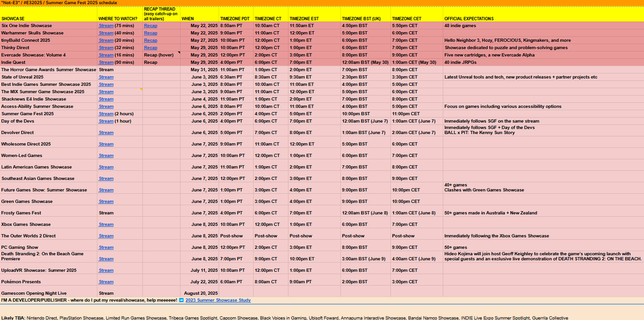644x320 pixels.
Task: Open Recap link for Thinky Direct
Action: (x=150, y=48)
